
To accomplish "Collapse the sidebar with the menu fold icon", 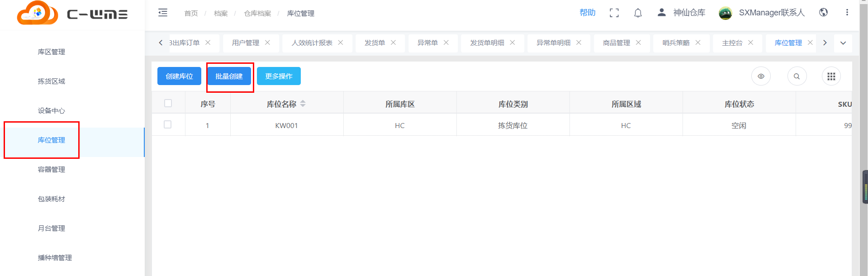I will [163, 13].
